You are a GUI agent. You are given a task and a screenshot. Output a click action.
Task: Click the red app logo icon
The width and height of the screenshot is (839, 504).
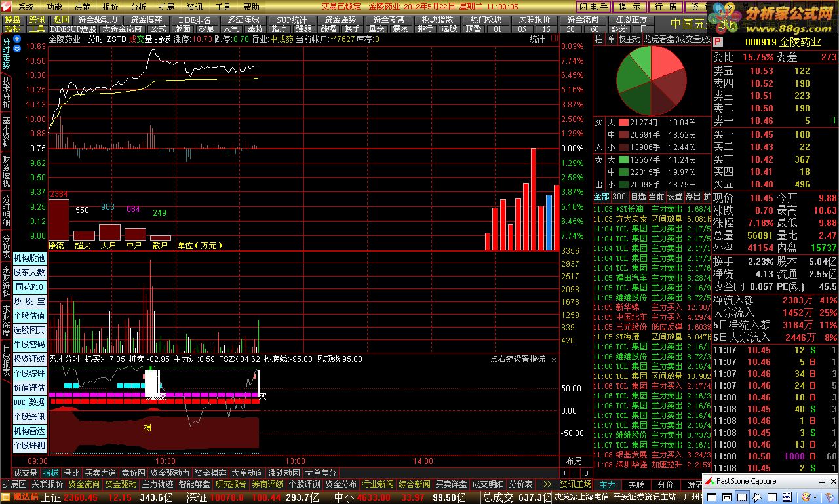tap(7, 6)
